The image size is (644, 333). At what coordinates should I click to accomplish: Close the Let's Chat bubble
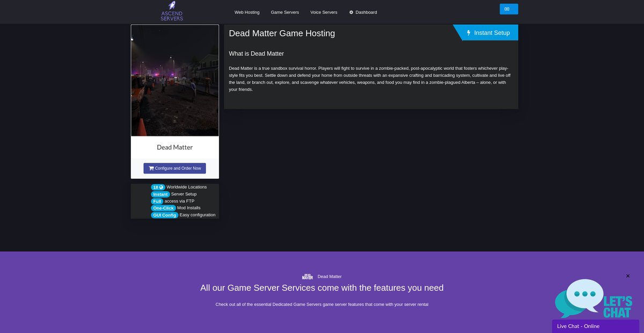click(x=628, y=276)
